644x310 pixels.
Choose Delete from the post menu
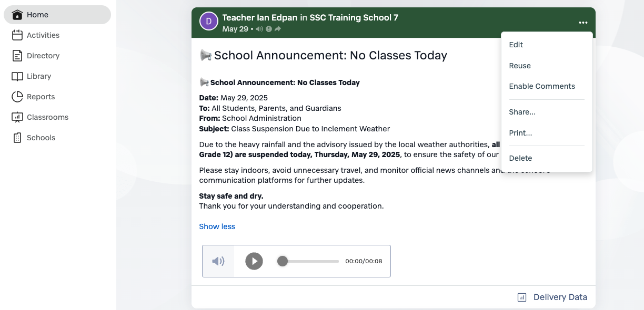point(520,158)
